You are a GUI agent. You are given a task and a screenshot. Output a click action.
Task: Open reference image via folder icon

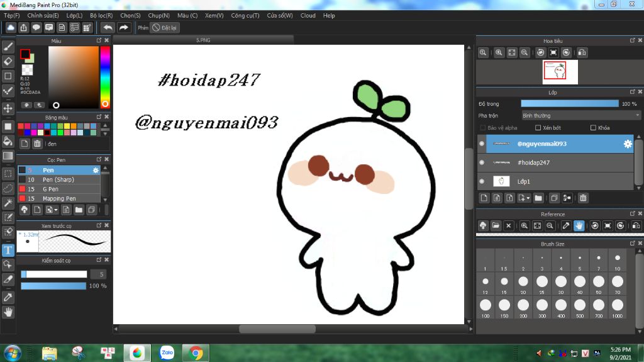pos(496,225)
